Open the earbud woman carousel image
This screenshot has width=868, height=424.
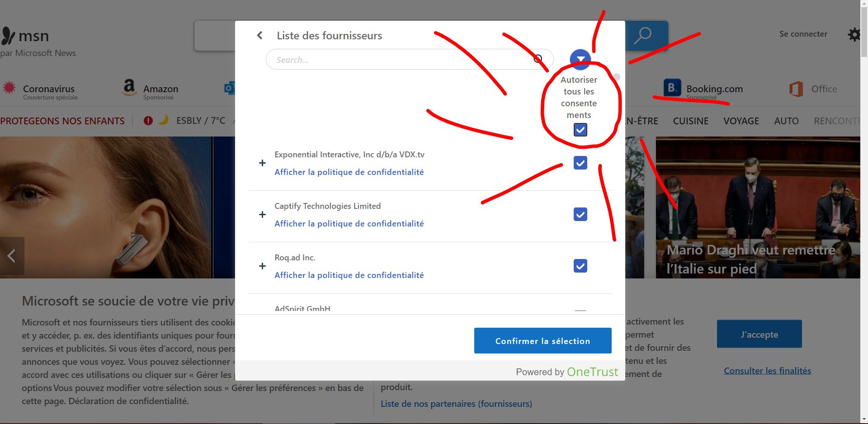tap(106, 207)
